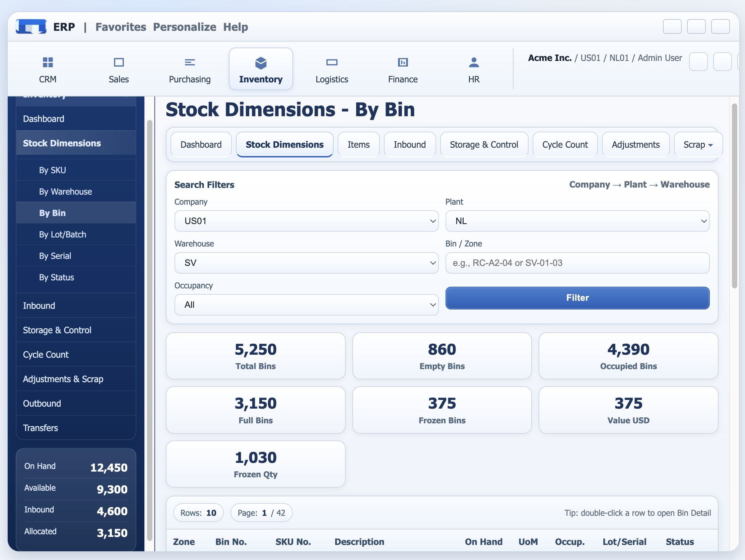The height and width of the screenshot is (560, 745).
Task: Open Inbound in the sidebar
Action: pyautogui.click(x=76, y=306)
